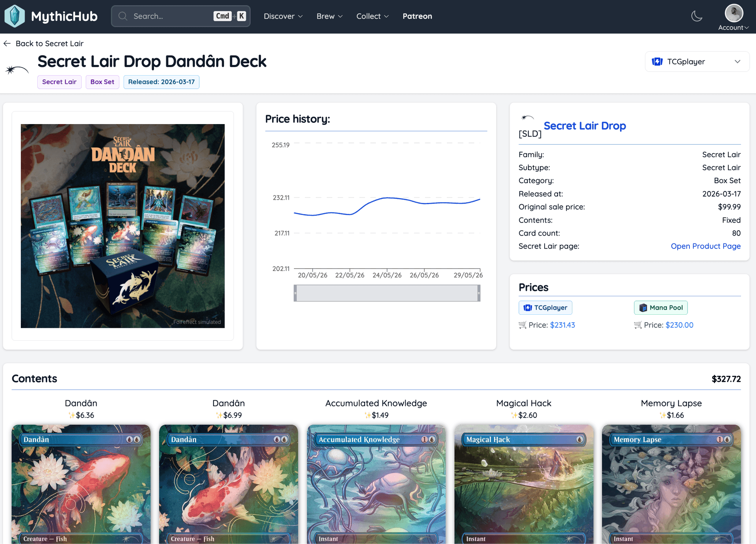
Task: Open the Memory Lapse card image
Action: tap(671, 484)
